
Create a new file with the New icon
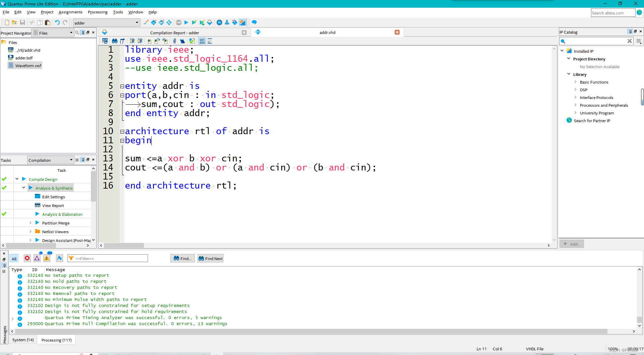tap(7, 22)
